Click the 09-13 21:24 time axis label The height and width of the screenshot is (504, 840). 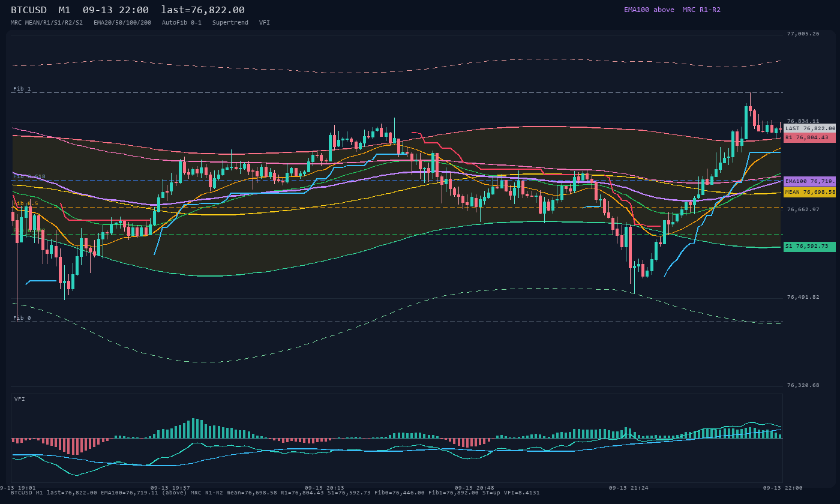629,488
